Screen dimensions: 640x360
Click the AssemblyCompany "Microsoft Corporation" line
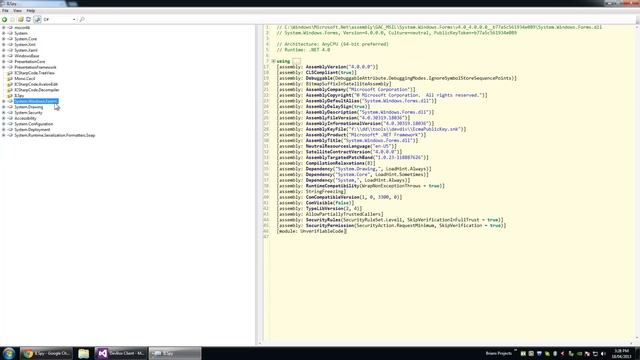tap(346, 89)
